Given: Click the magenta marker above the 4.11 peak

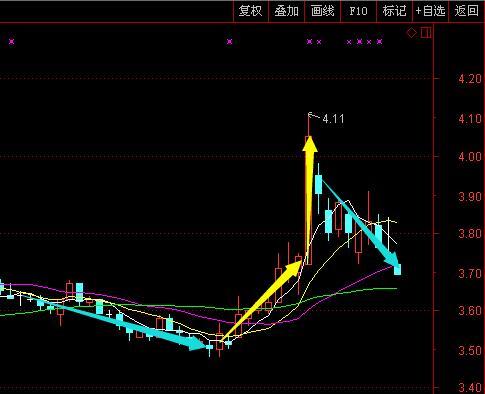Looking at the screenshot, I should (x=309, y=42).
